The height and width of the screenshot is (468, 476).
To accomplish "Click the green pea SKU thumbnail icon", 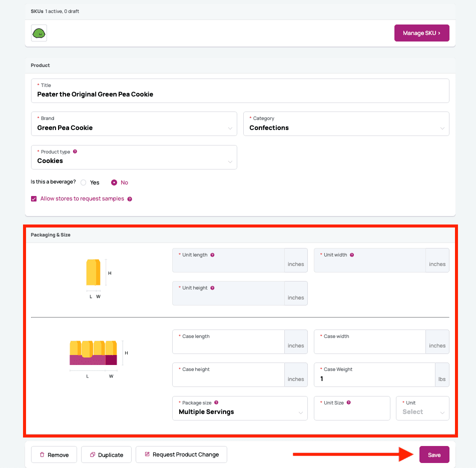I will tap(39, 32).
